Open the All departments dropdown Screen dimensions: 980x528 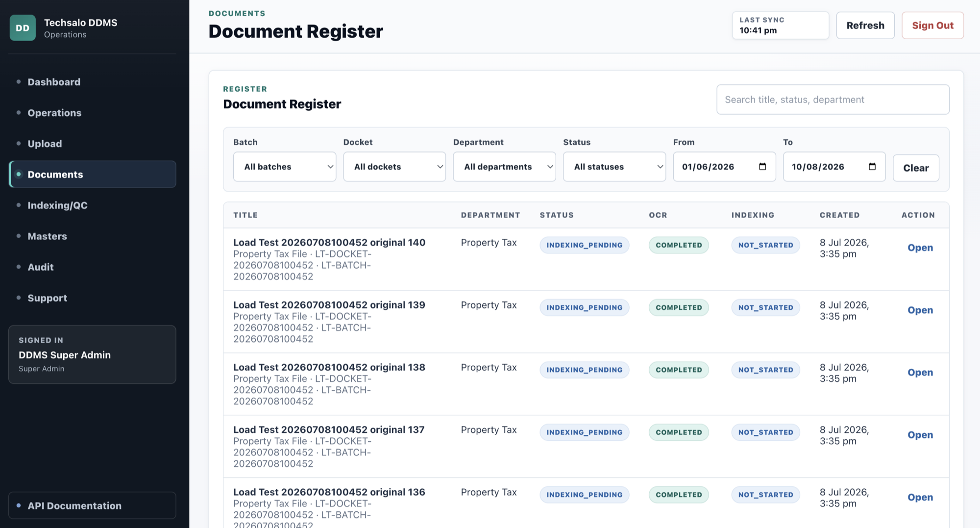(504, 167)
